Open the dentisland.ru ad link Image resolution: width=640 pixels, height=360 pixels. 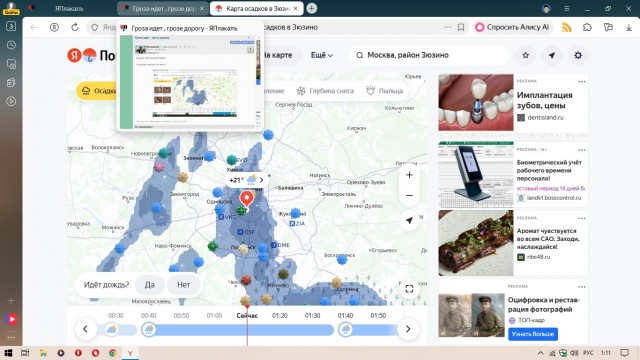545,118
